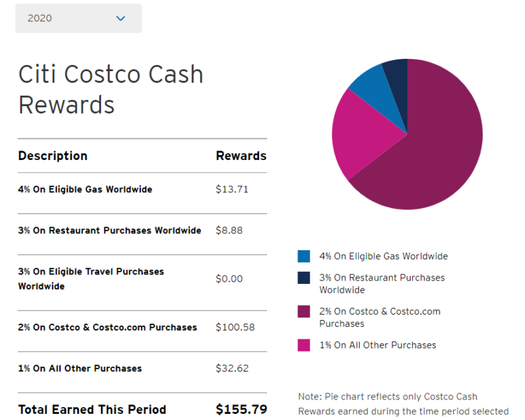The height and width of the screenshot is (420, 525).
Task: Click the Description column header
Action: (53, 156)
